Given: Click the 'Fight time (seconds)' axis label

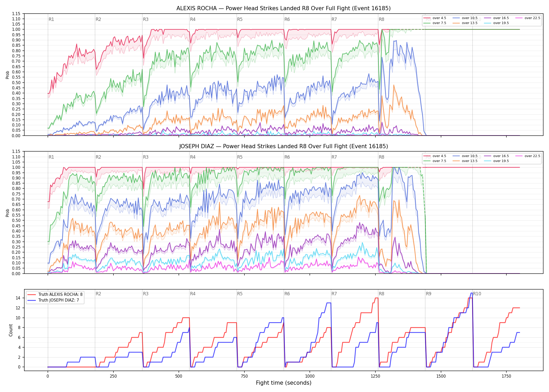Looking at the screenshot, I should tap(284, 383).
